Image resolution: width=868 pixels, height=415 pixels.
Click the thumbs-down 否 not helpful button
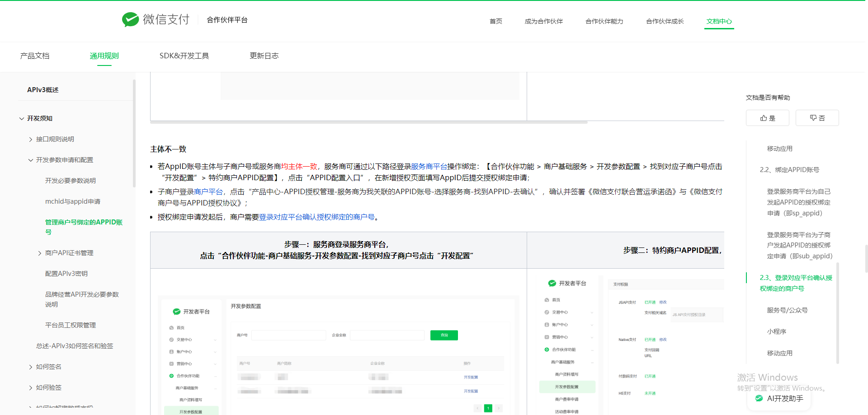click(x=817, y=118)
